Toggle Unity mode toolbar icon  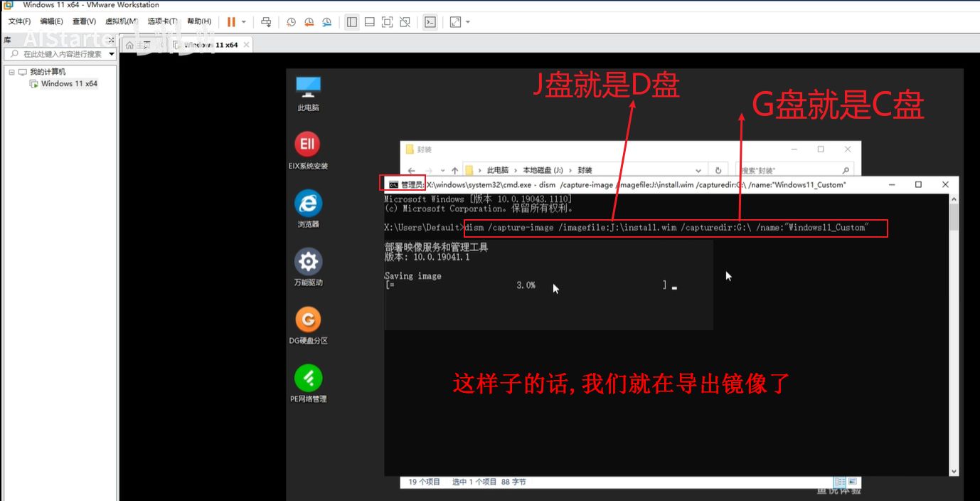click(x=405, y=22)
